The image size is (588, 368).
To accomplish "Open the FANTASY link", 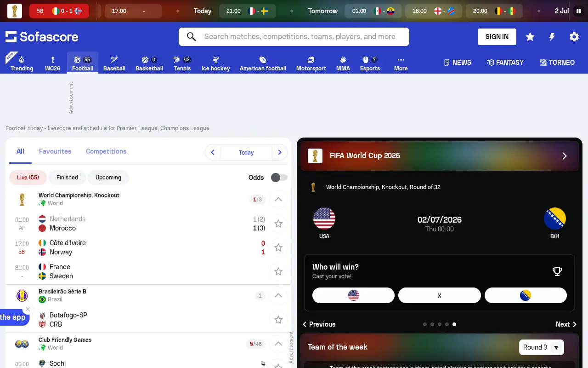I will 505,63.
